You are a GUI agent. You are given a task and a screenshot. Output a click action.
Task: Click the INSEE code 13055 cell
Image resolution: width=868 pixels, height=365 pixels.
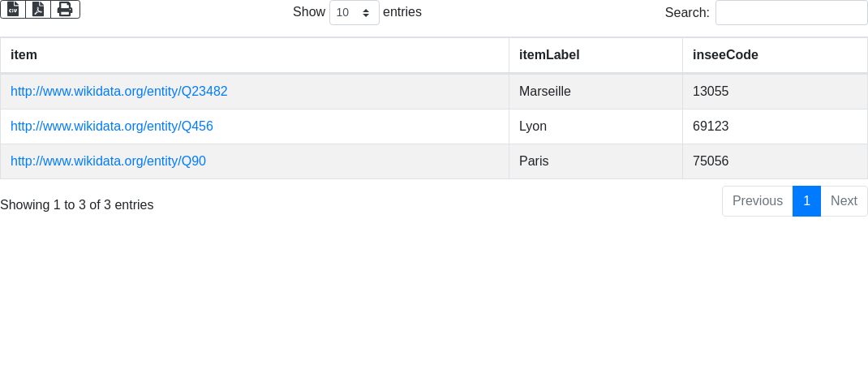711,92
